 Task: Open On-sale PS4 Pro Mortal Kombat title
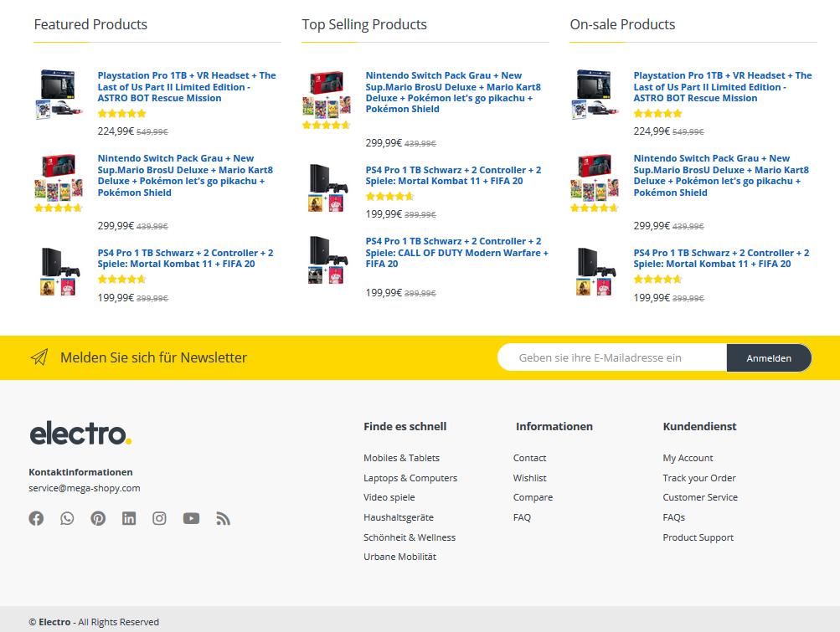(721, 258)
